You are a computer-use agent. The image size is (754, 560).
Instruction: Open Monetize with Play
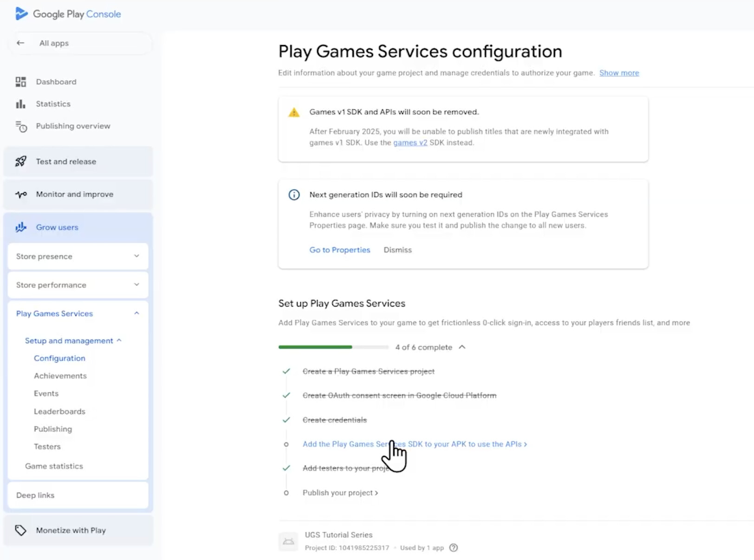(x=71, y=530)
